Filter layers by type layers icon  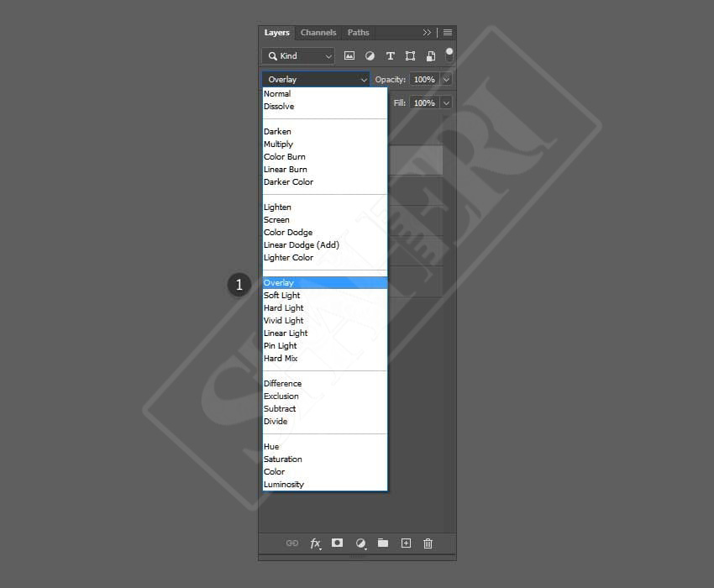(x=390, y=56)
